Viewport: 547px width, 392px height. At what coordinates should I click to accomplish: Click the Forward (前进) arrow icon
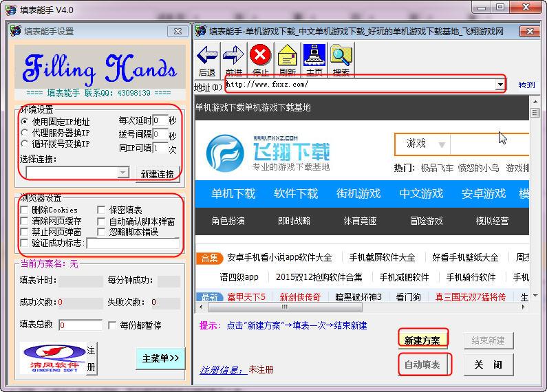click(233, 56)
